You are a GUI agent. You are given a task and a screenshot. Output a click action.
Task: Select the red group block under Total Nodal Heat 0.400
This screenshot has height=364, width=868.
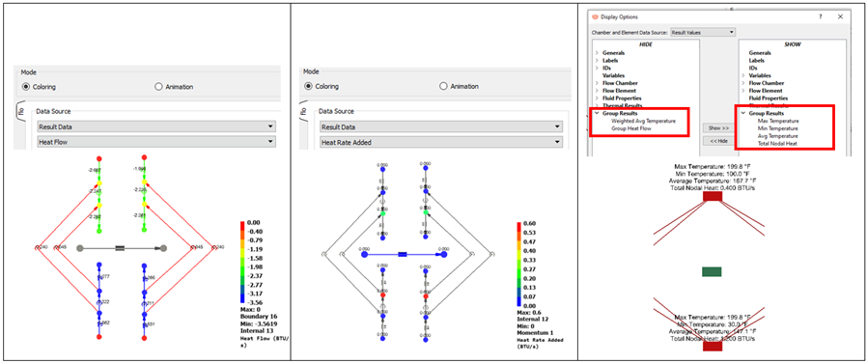click(x=712, y=196)
